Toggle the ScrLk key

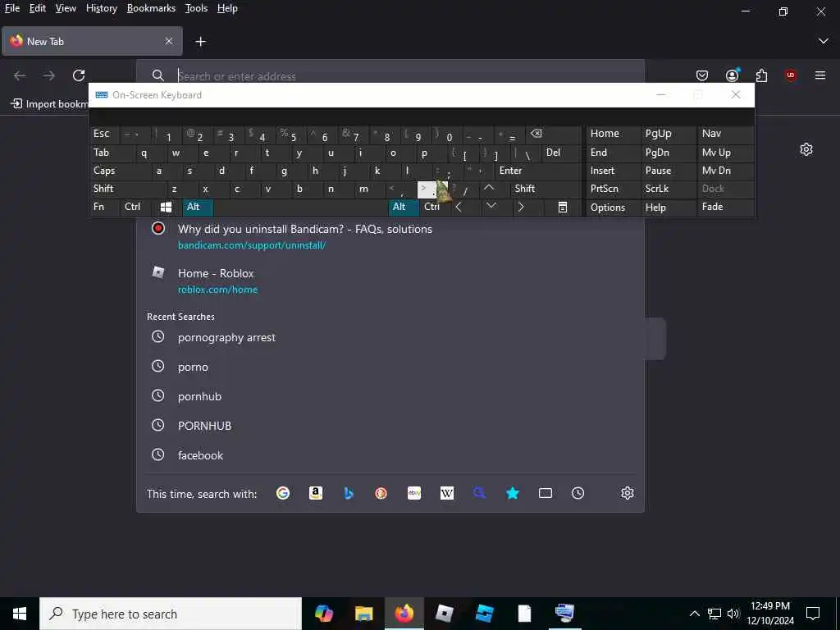coord(668,189)
